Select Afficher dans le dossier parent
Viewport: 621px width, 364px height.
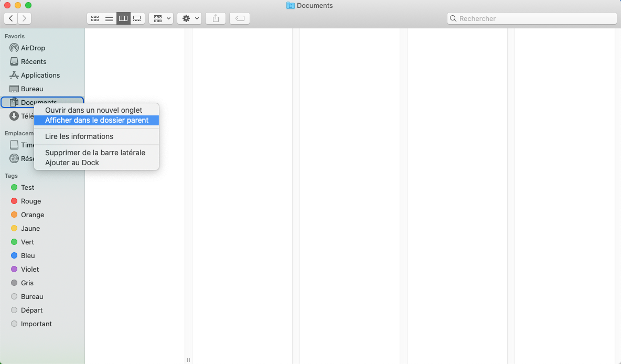[x=97, y=120]
